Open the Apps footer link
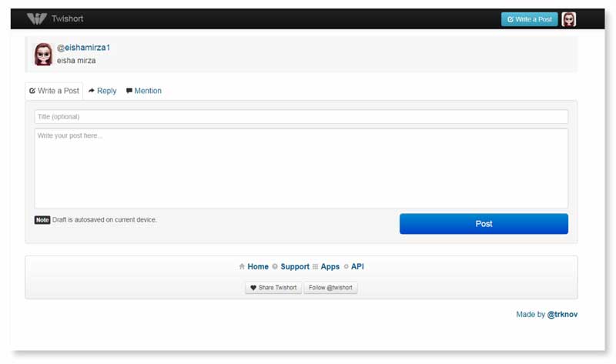This screenshot has height=364, width=616. point(330,267)
